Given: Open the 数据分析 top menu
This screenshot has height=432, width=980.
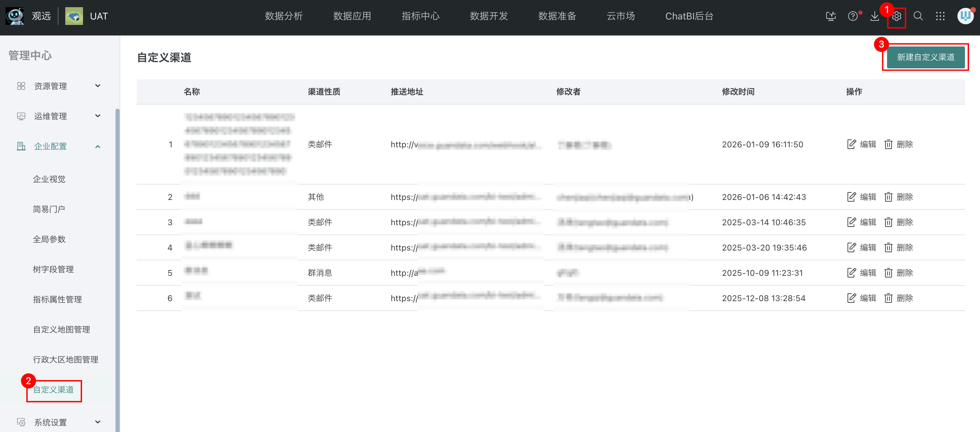Looking at the screenshot, I should [x=284, y=16].
